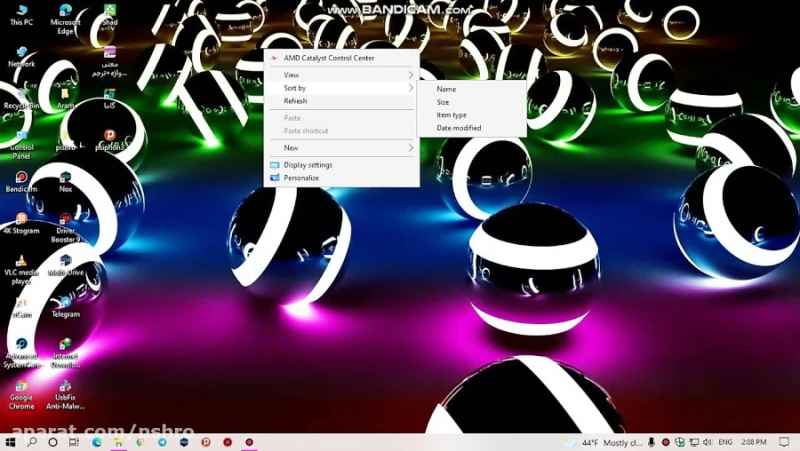The width and height of the screenshot is (800, 451).
Task: Select the Microsoft Edge desktop shortcut
Action: (65, 19)
